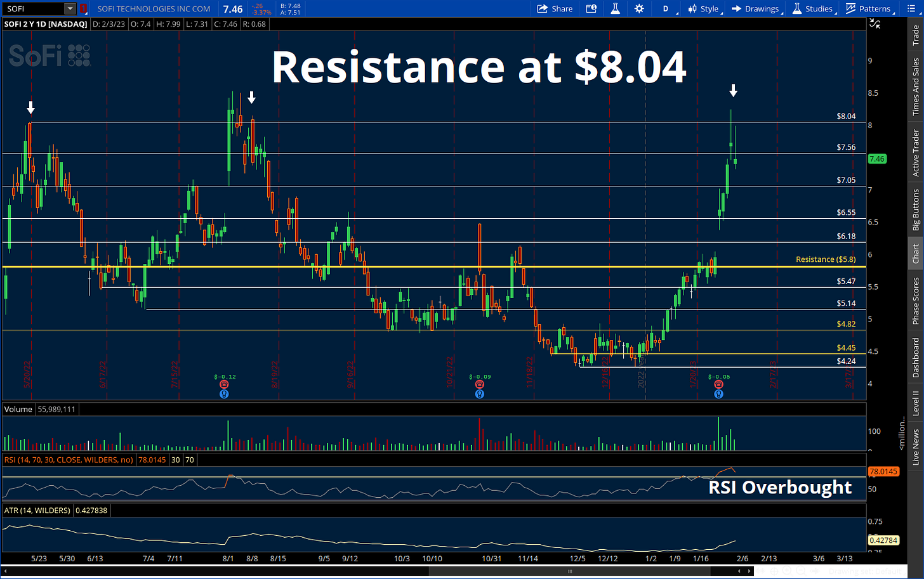Click the scrollbar left arrow
The width and height of the screenshot is (924, 579).
[4, 571]
